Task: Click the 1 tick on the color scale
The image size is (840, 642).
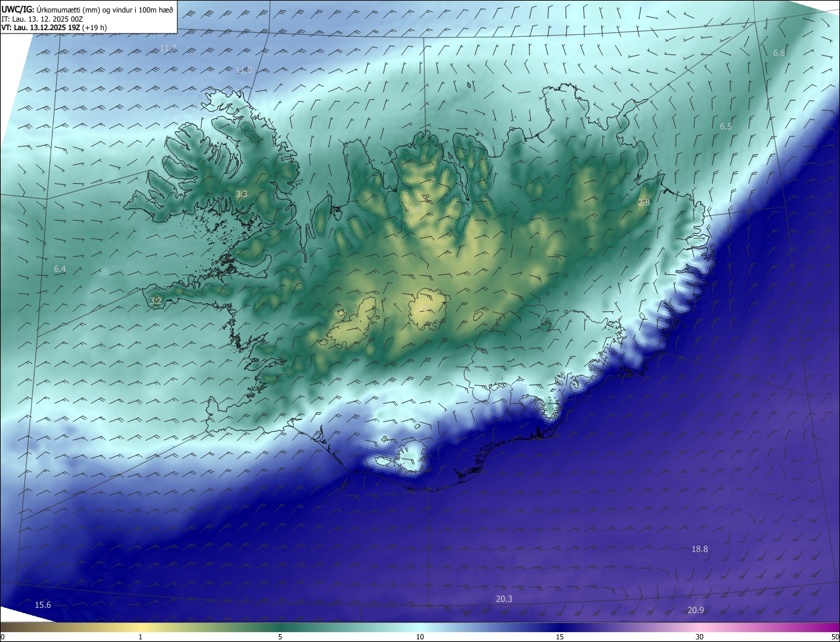Action: point(140,637)
